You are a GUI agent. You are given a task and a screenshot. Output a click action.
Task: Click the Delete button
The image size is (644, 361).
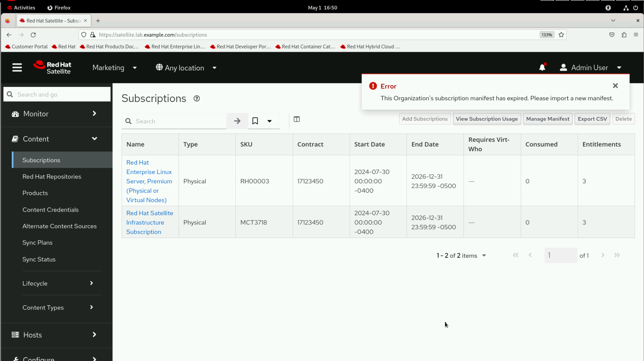tap(624, 119)
